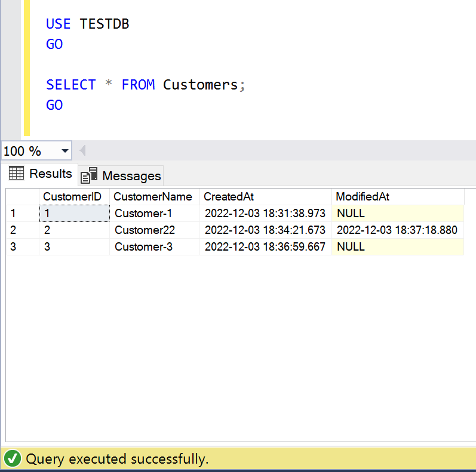Select row 2 via its row header
The image size is (476, 472).
(x=22, y=230)
